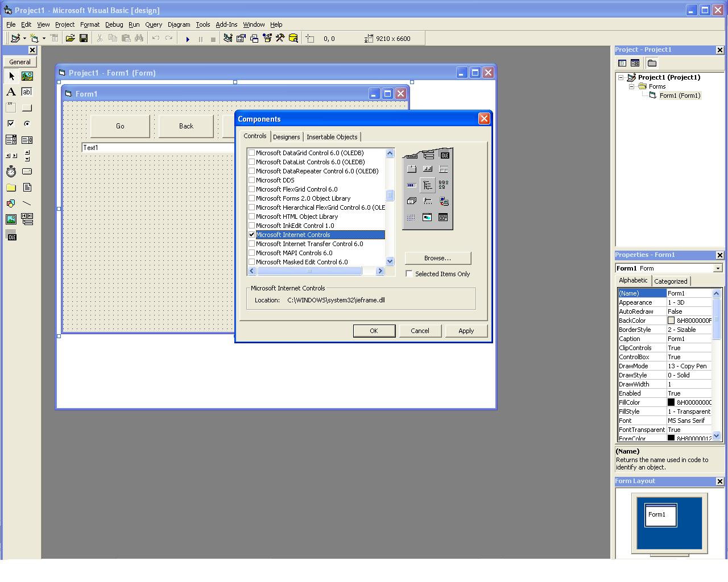
Task: Enable Selected Items Only checkbox
Action: 409,274
